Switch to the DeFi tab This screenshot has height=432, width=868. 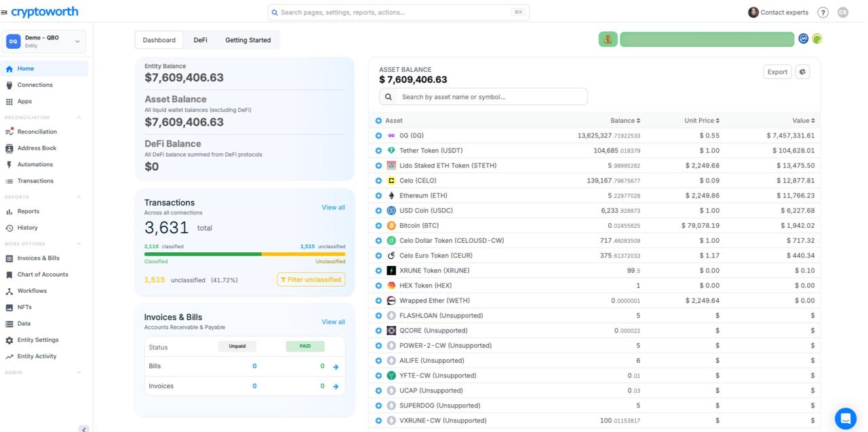[201, 40]
